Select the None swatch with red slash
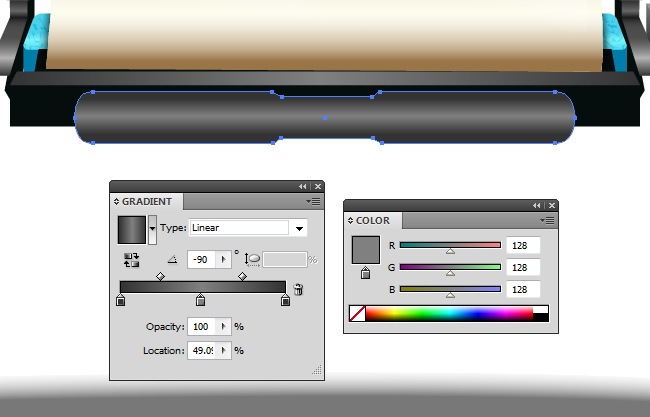The image size is (650, 417). pyautogui.click(x=357, y=314)
